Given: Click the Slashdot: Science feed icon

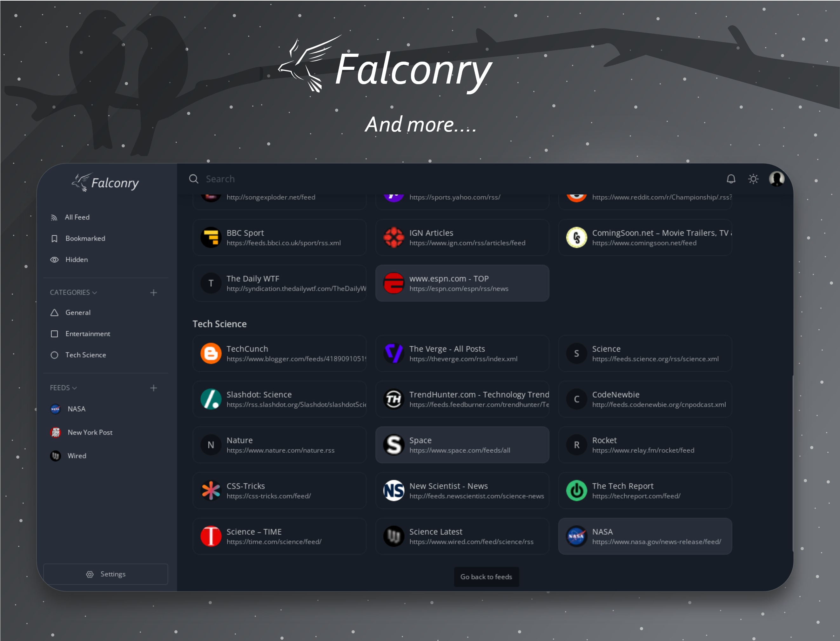Looking at the screenshot, I should click(x=211, y=399).
